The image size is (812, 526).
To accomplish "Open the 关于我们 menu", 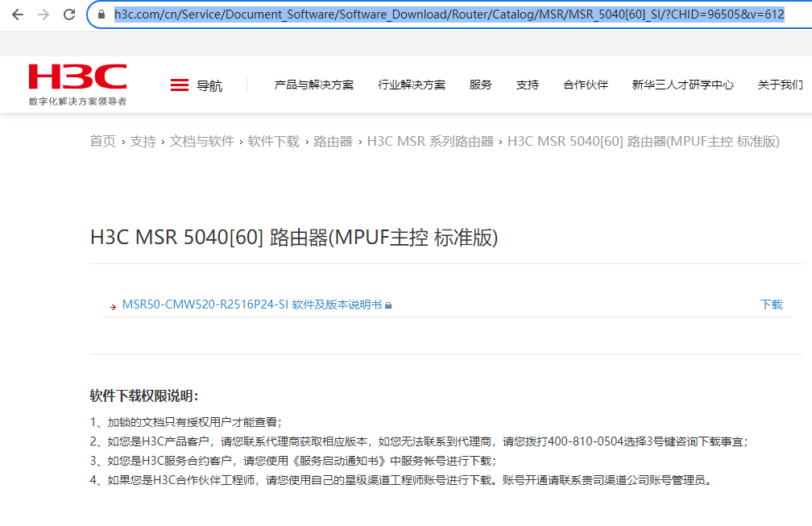I will point(780,85).
